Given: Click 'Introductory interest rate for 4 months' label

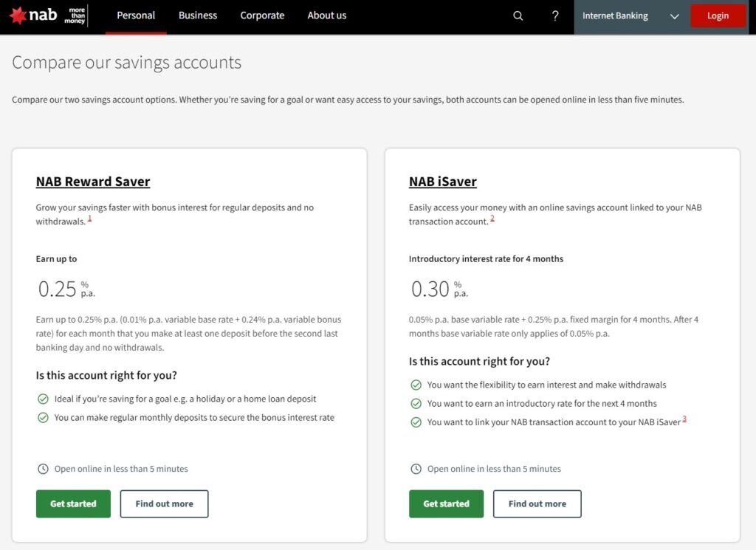Looking at the screenshot, I should click(486, 259).
